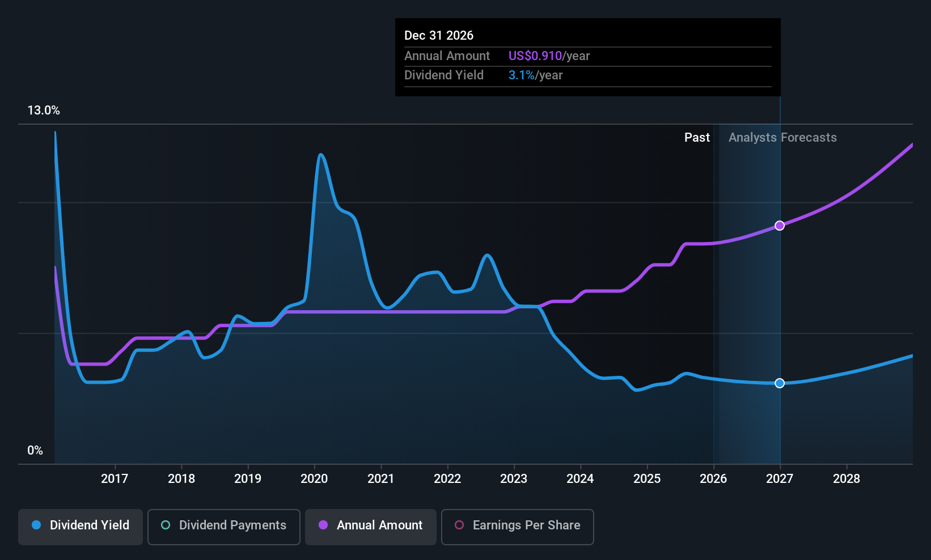This screenshot has width=931, height=560.
Task: Click the 3.1%/year yield value in tooltip
Action: [535, 75]
